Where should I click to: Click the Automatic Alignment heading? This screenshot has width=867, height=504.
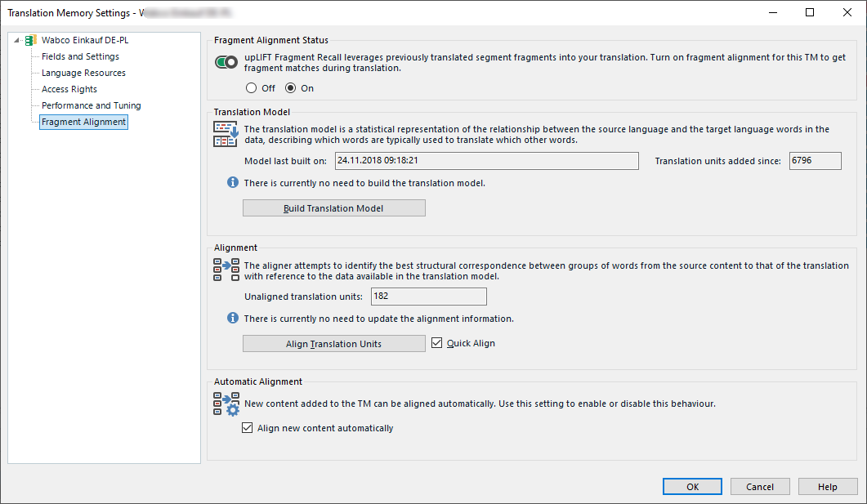click(x=257, y=381)
